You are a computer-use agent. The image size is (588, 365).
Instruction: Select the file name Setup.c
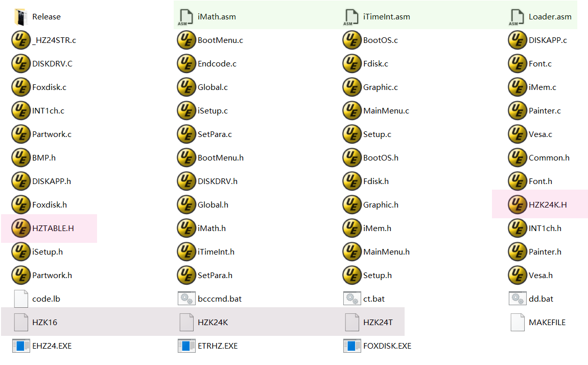coord(377,134)
